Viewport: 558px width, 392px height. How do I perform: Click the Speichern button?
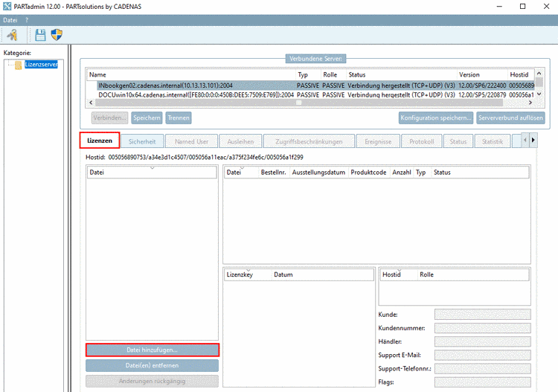coord(147,118)
